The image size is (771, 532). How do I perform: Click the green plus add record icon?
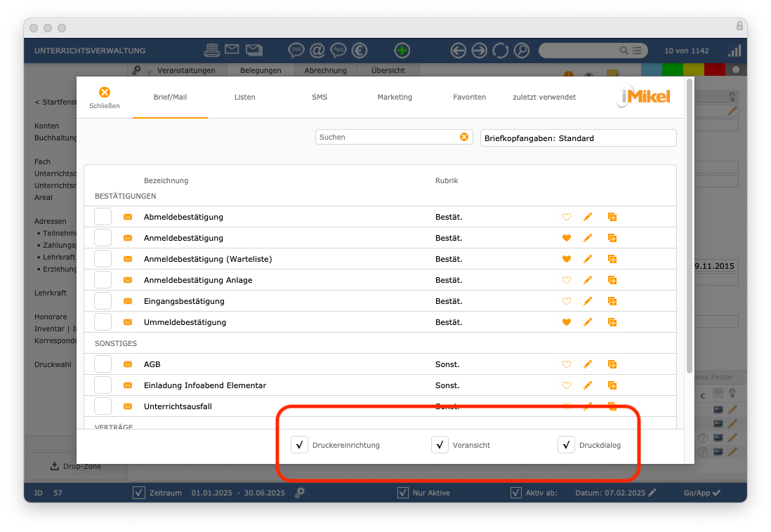coord(402,50)
